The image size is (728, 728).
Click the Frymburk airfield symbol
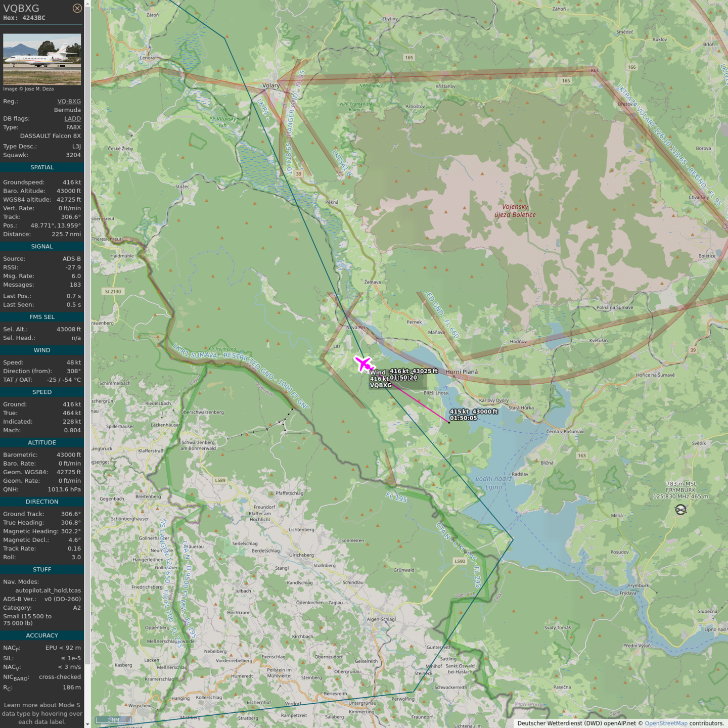click(680, 510)
